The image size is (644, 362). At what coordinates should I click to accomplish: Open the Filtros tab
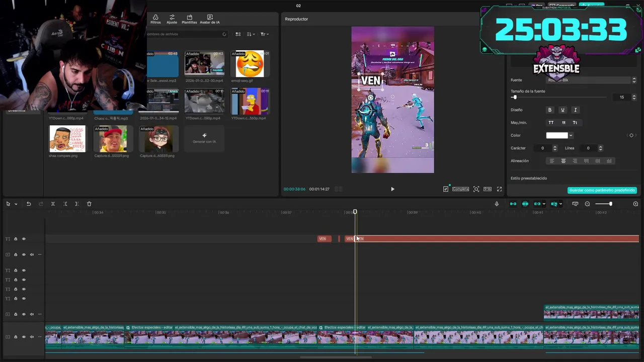tap(155, 19)
